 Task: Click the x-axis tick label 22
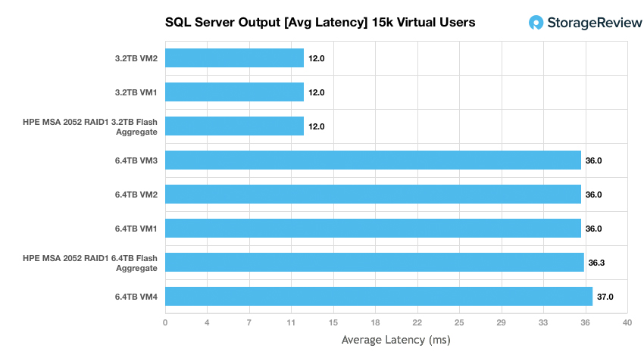click(417, 322)
